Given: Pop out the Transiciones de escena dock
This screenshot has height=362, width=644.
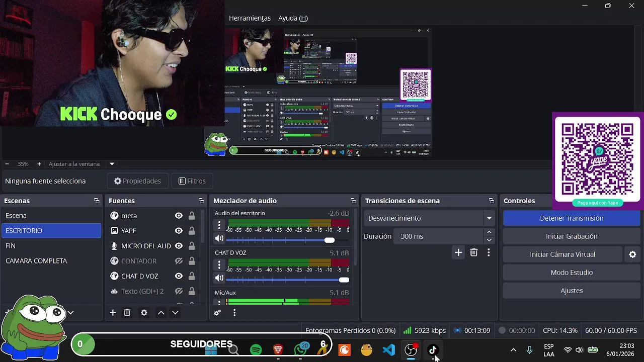Looking at the screenshot, I should point(492,201).
